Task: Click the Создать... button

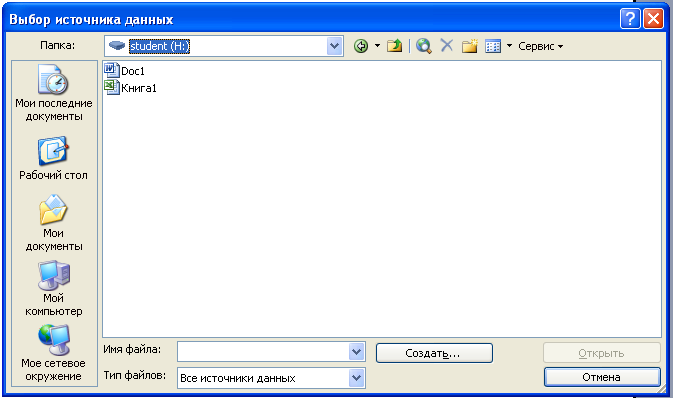Action: pyautogui.click(x=434, y=353)
